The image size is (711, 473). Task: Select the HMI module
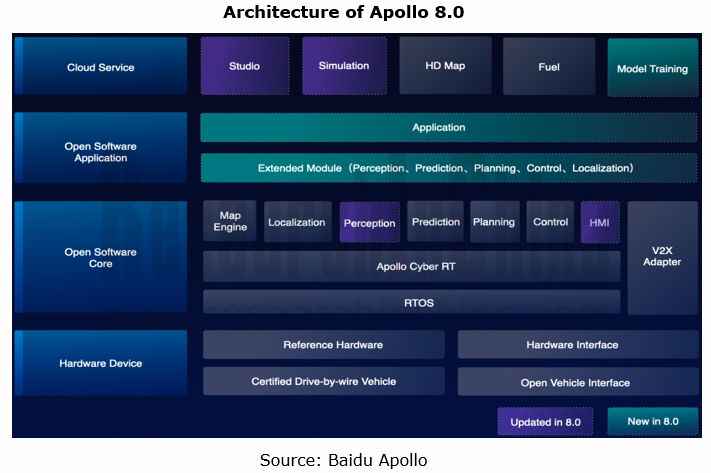pyautogui.click(x=600, y=222)
